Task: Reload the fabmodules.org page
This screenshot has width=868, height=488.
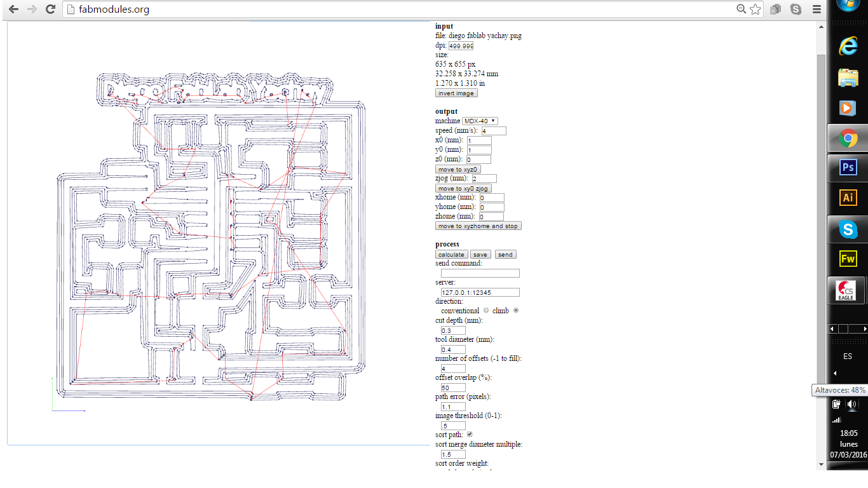Action: [x=51, y=10]
